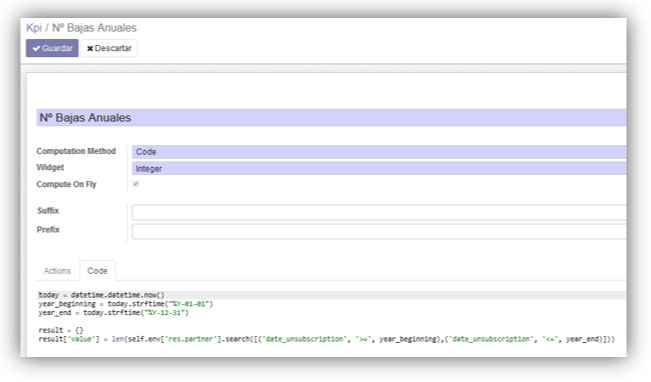Viewport: 651px width, 382px height.
Task: Click the Descartar discard button
Action: (x=109, y=48)
